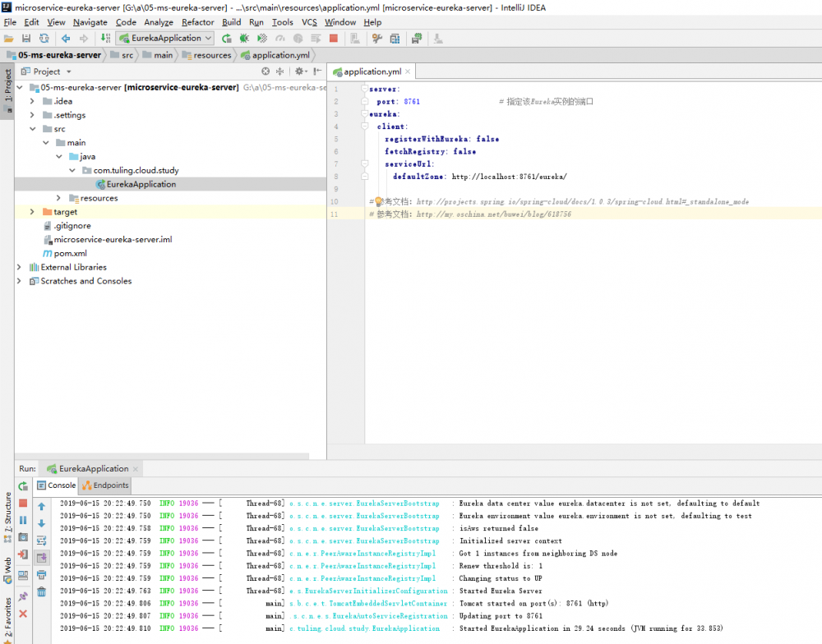The image size is (822, 644).
Task: Toggle Pin Tab in the Run panel
Action: [23, 596]
